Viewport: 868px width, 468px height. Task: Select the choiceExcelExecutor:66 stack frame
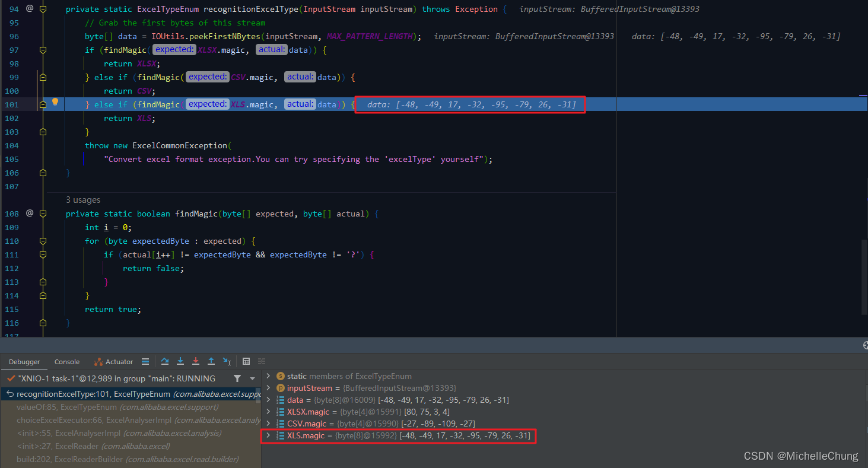click(131, 420)
